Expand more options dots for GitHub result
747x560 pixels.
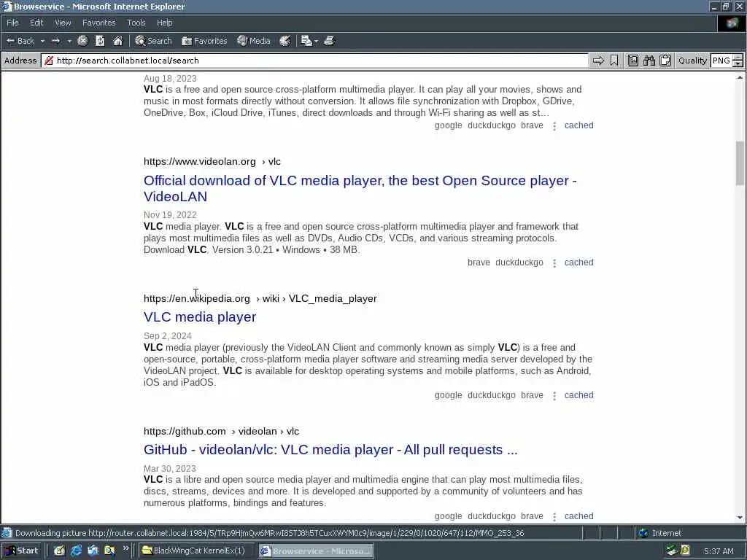coord(554,517)
